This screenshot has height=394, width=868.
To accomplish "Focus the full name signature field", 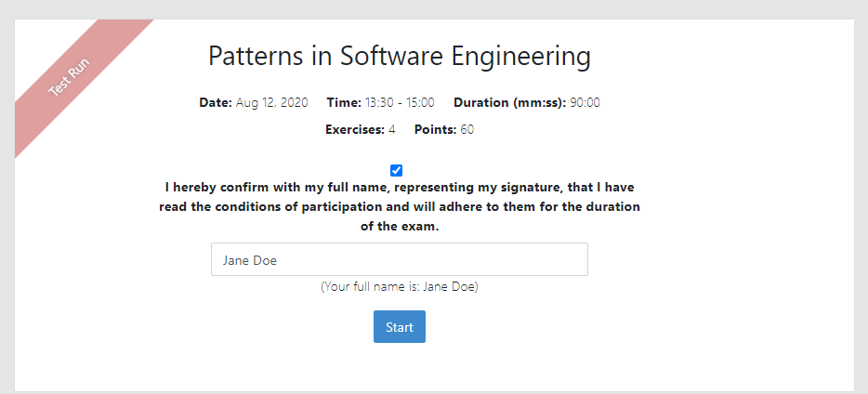I will (399, 260).
